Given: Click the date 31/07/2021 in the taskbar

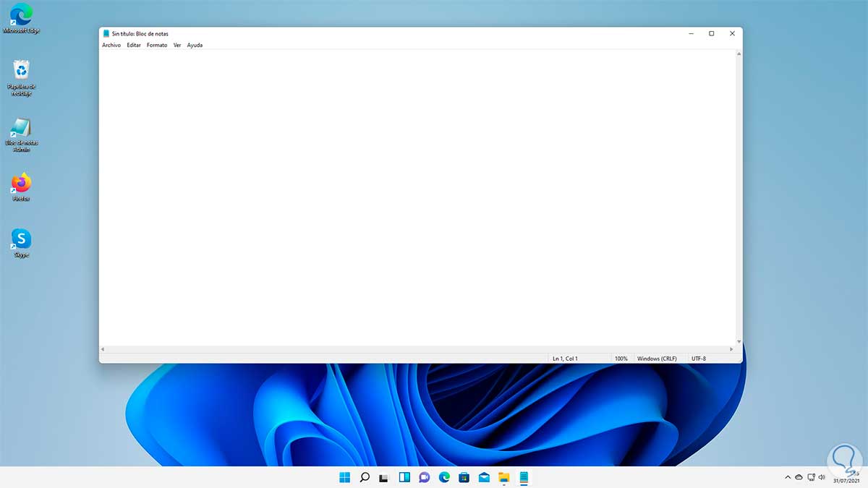Looking at the screenshot, I should point(846,481).
